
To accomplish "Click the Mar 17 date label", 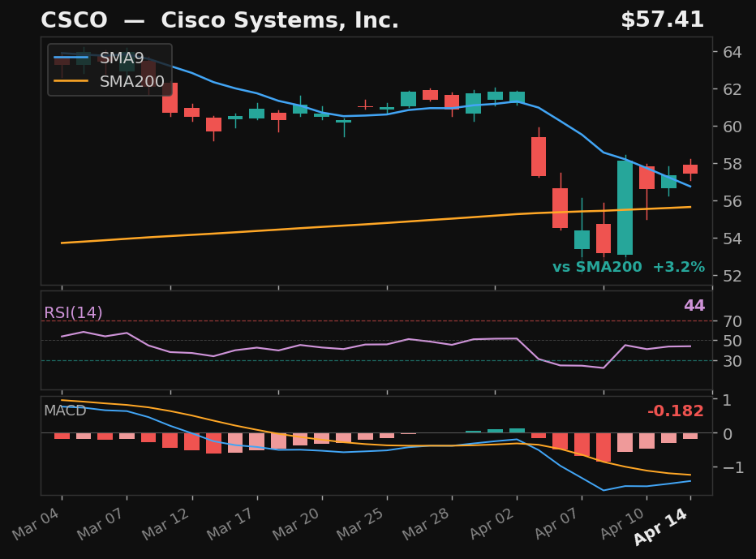I will point(231,523).
